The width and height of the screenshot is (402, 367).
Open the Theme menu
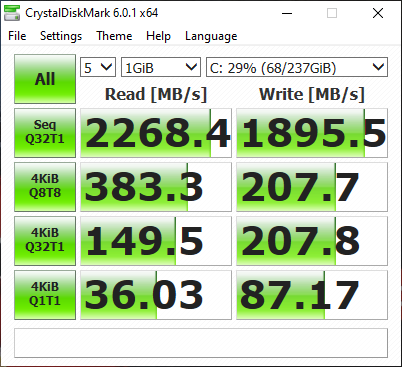point(114,36)
